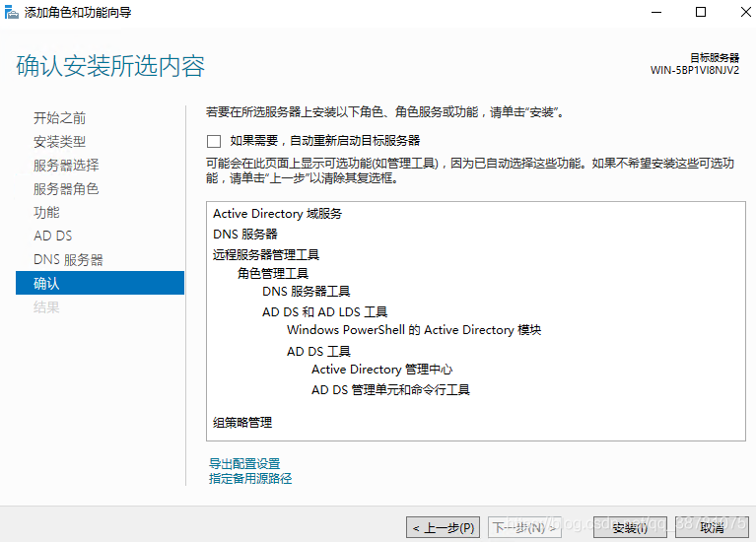Select the 服务器选择 step

pyautogui.click(x=66, y=165)
